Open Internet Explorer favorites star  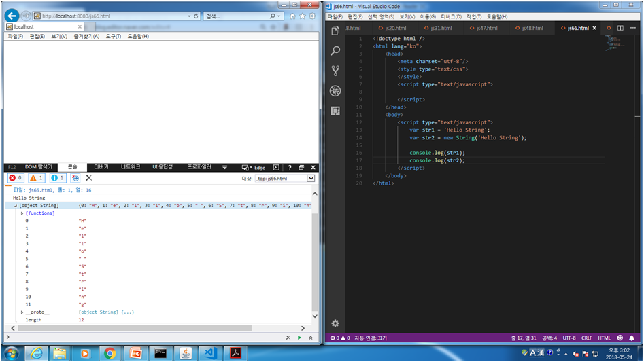pyautogui.click(x=303, y=16)
